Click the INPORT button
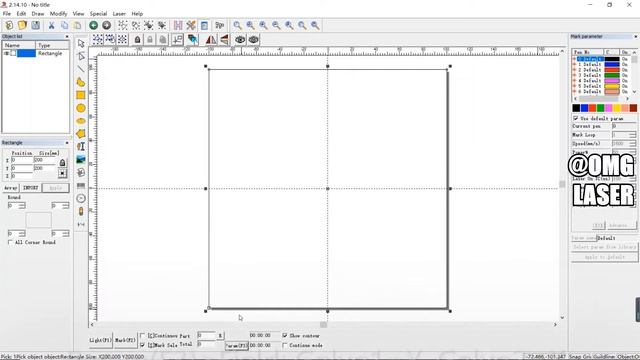This screenshot has height=360, width=640. [31, 188]
